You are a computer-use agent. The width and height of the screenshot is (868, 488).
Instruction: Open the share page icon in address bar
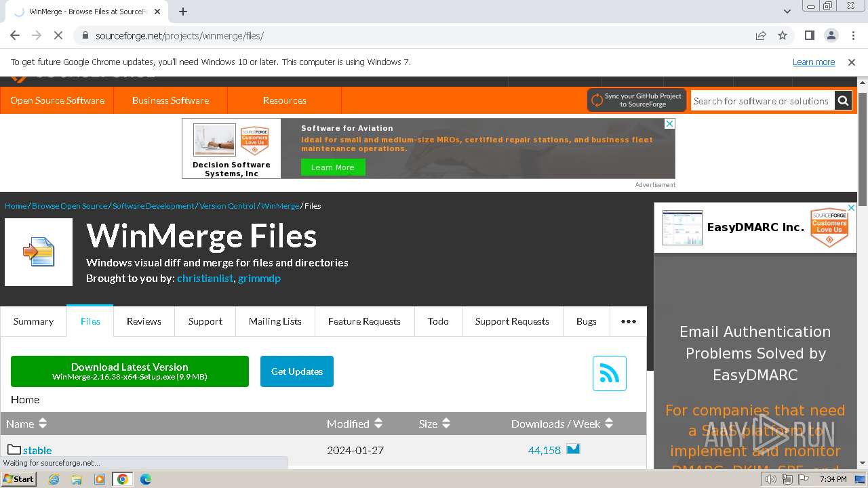pos(761,35)
